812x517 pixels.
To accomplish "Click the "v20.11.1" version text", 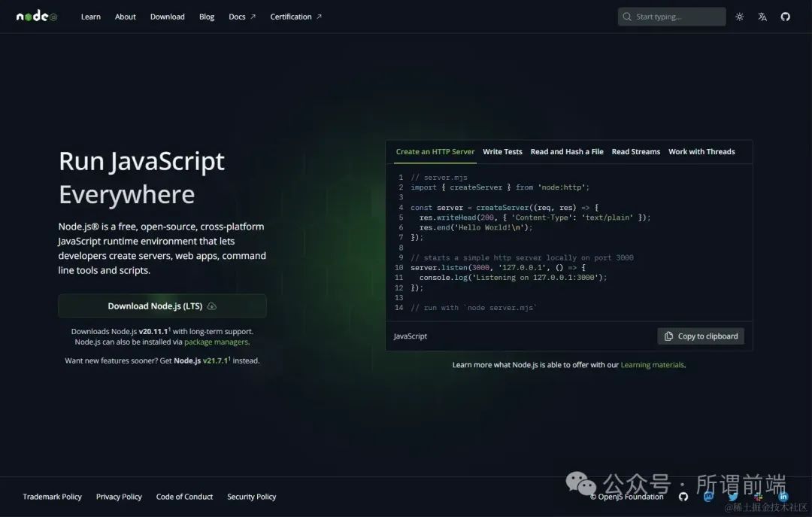I will point(153,331).
